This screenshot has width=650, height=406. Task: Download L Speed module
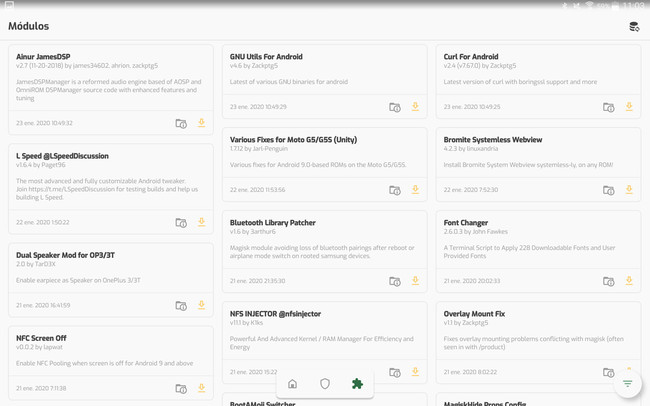click(201, 222)
